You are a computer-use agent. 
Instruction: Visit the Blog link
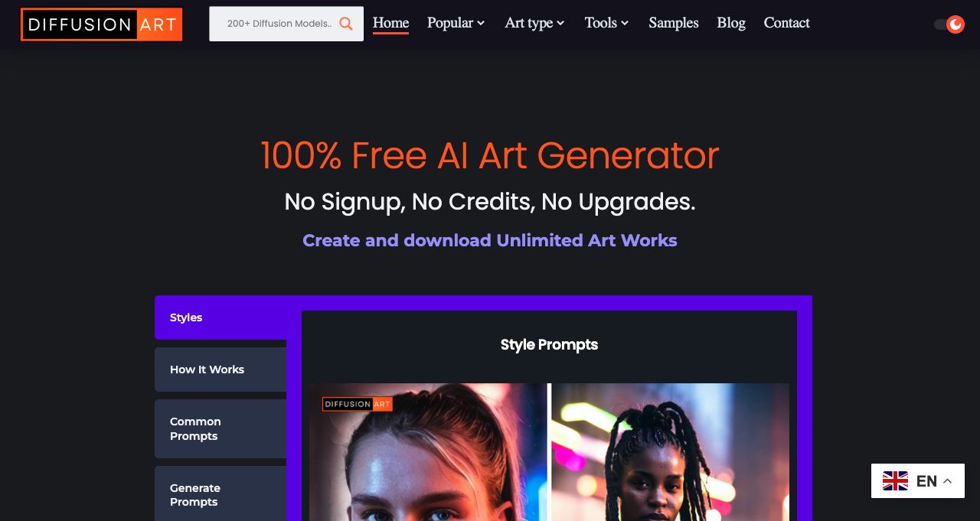pos(731,23)
